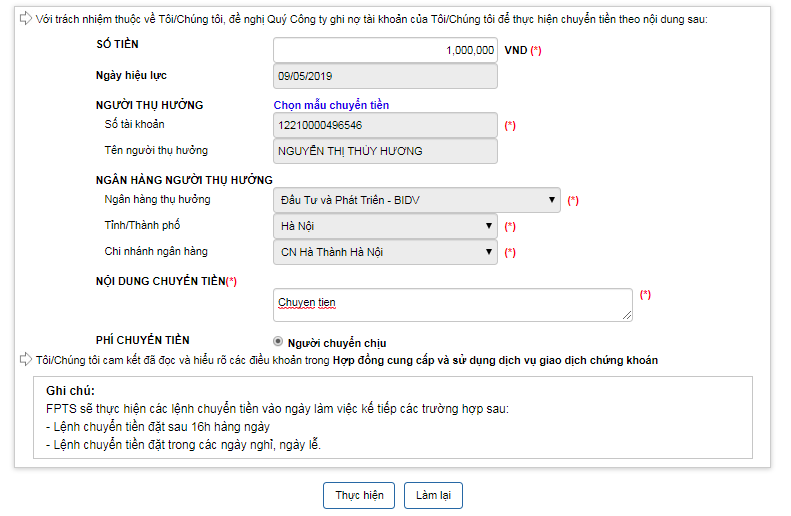
Task: Click the Chọn mẫu chuyển tiền link
Action: click(331, 105)
